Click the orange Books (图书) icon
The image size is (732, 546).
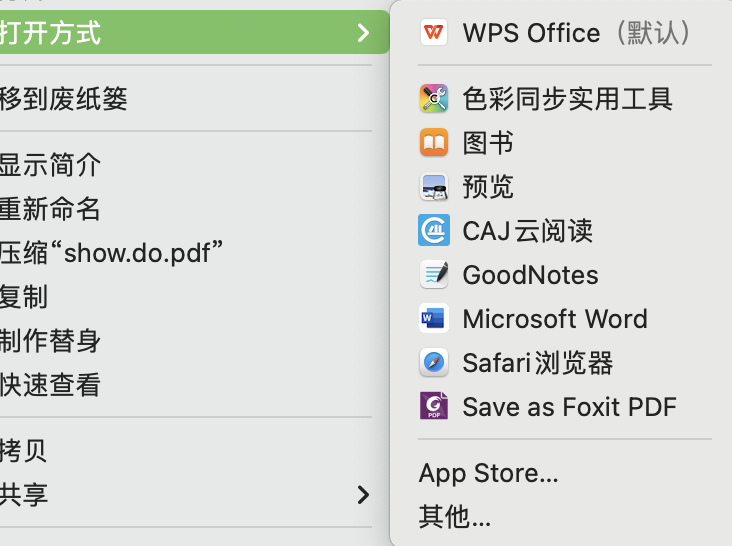434,143
